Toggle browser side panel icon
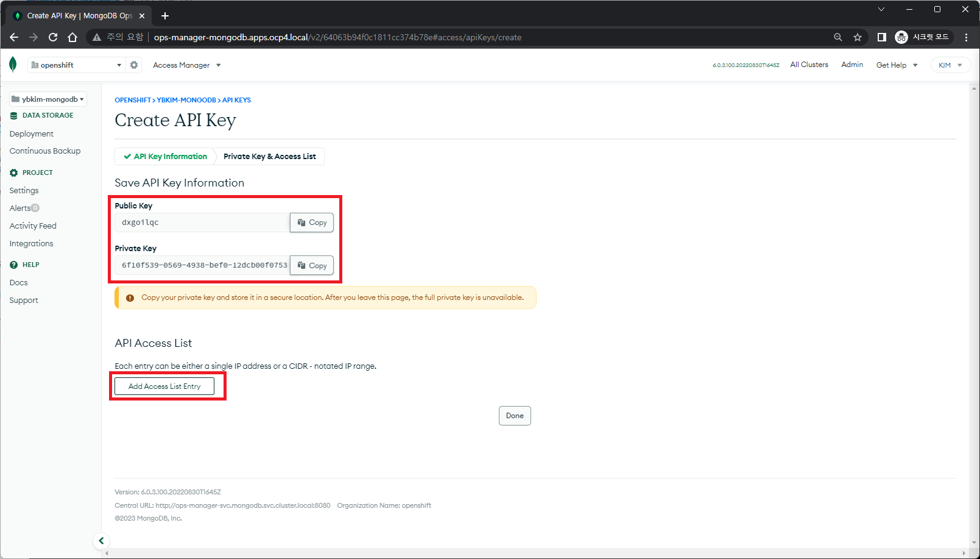Screen dimensions: 980x559 tap(881, 37)
